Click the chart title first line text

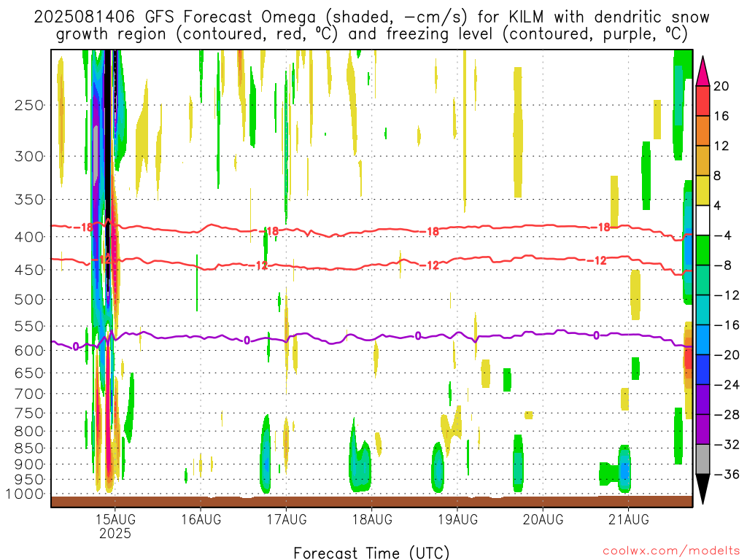(371, 17)
